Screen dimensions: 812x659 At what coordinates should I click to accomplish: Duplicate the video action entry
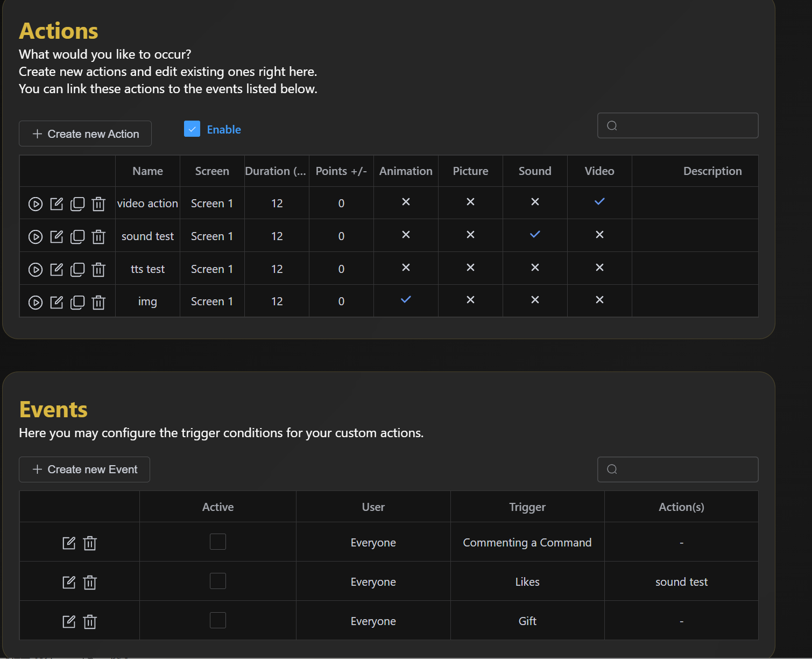[77, 204]
